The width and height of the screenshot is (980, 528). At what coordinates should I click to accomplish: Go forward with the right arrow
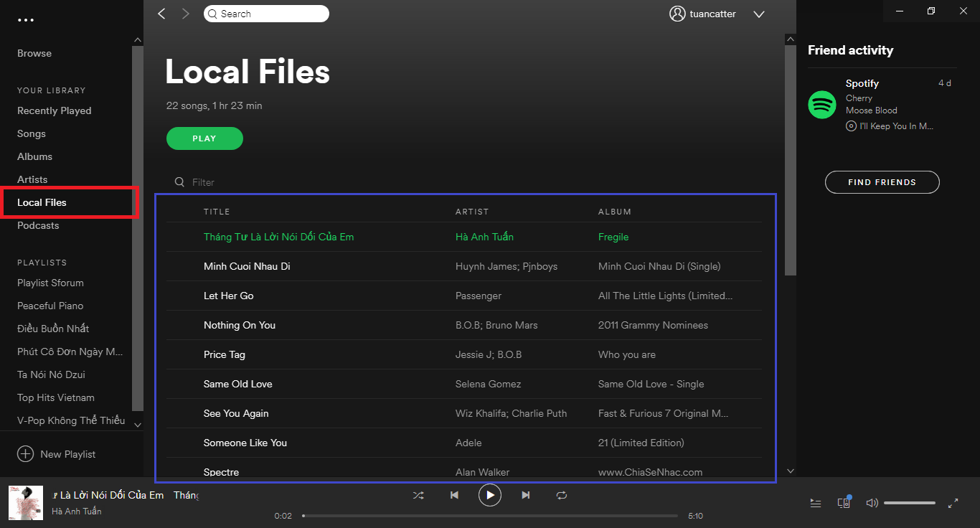point(186,14)
